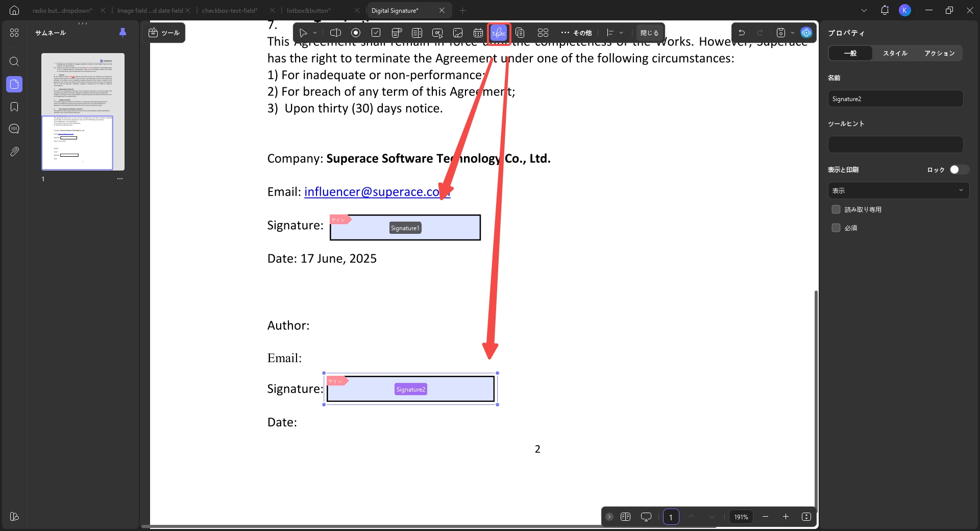Screen dimensions: 980x531
Task: Select the digital signature field tool
Action: click(499, 33)
